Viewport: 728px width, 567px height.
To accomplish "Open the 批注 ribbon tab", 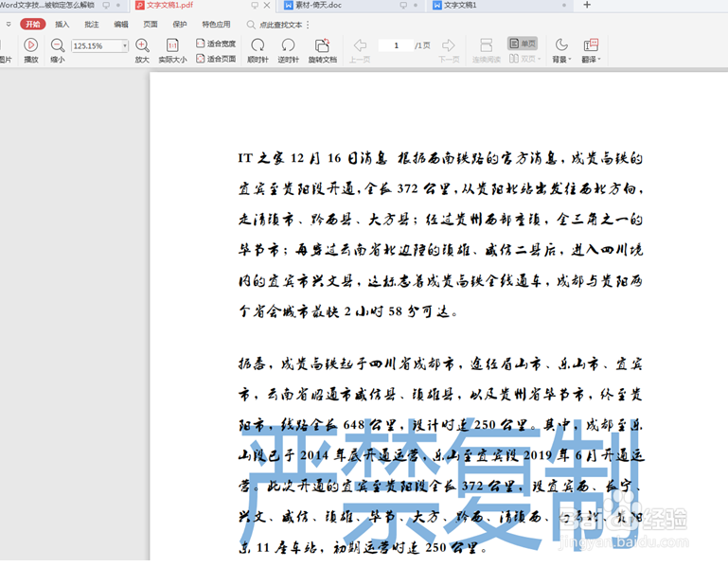I will click(92, 25).
